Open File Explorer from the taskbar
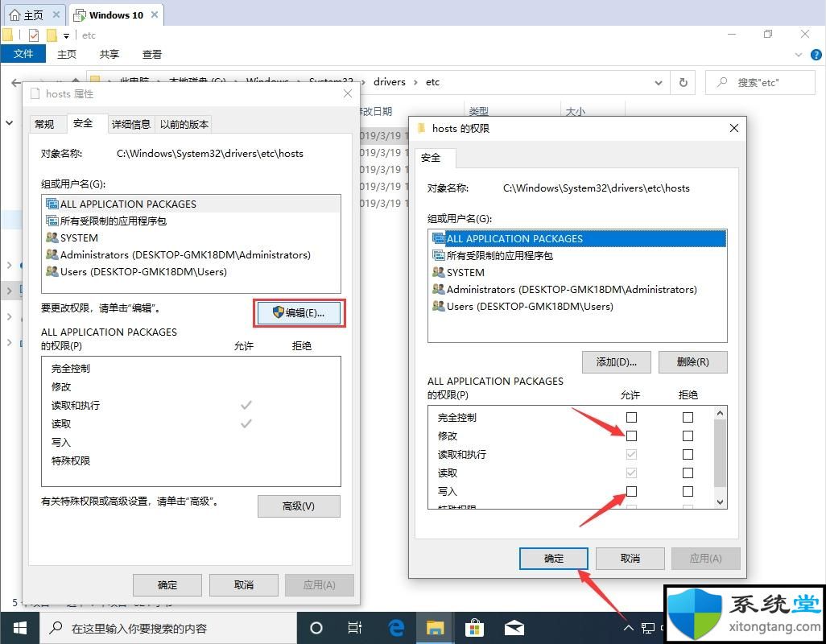This screenshot has width=826, height=644. [435, 628]
